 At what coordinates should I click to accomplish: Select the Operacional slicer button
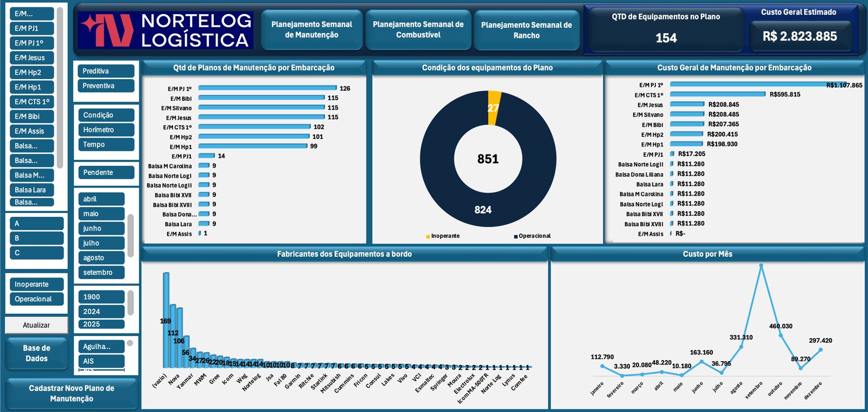coord(36,299)
